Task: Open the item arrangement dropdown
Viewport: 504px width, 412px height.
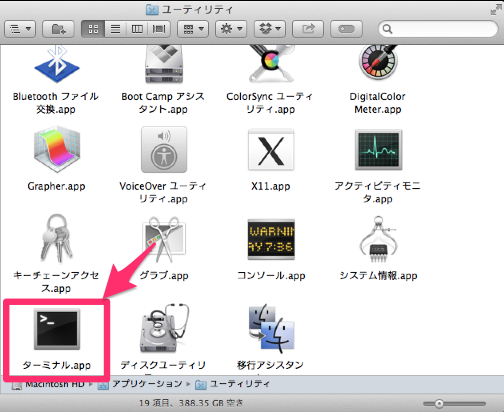Action: coord(193,29)
